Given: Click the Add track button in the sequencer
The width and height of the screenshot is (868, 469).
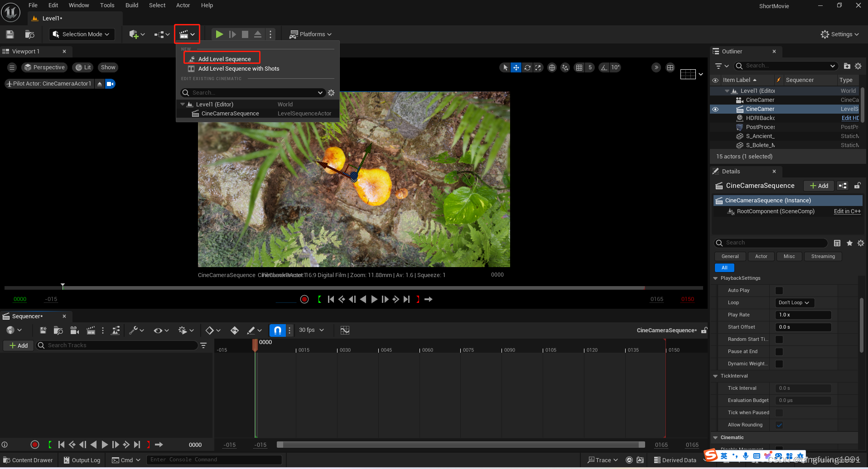Looking at the screenshot, I should click(x=19, y=345).
